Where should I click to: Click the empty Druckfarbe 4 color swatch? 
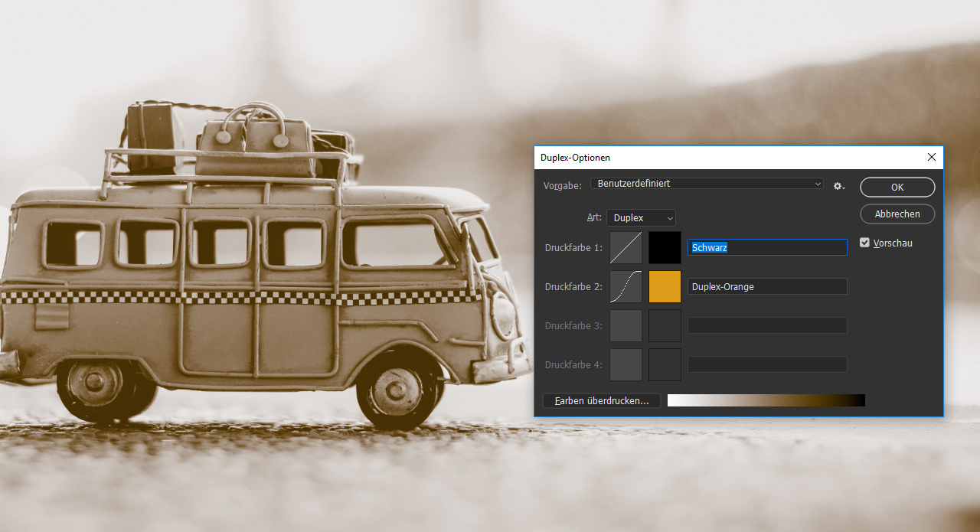click(665, 365)
